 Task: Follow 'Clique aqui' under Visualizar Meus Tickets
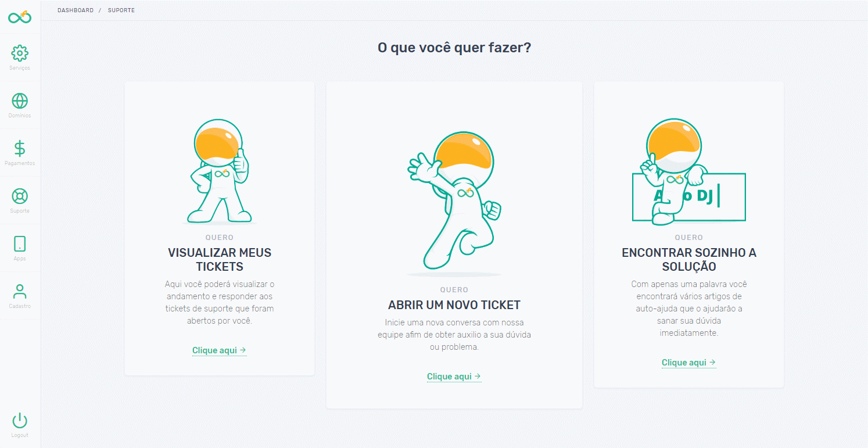pyautogui.click(x=219, y=350)
